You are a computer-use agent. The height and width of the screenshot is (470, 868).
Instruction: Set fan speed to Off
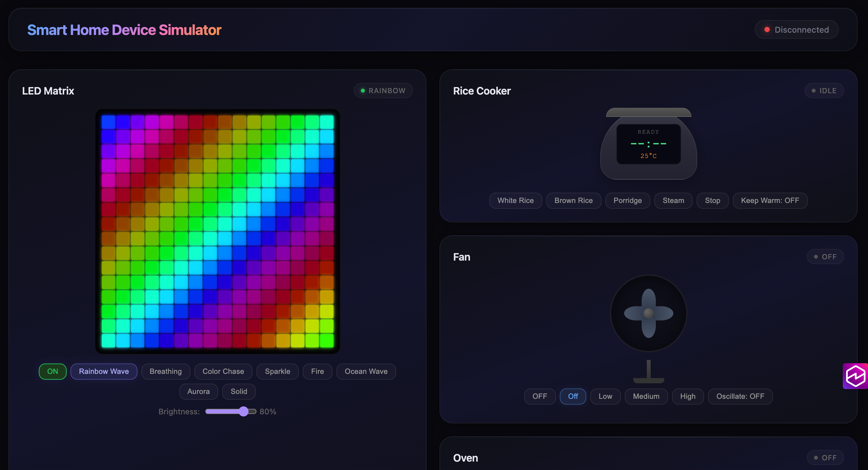click(x=573, y=396)
